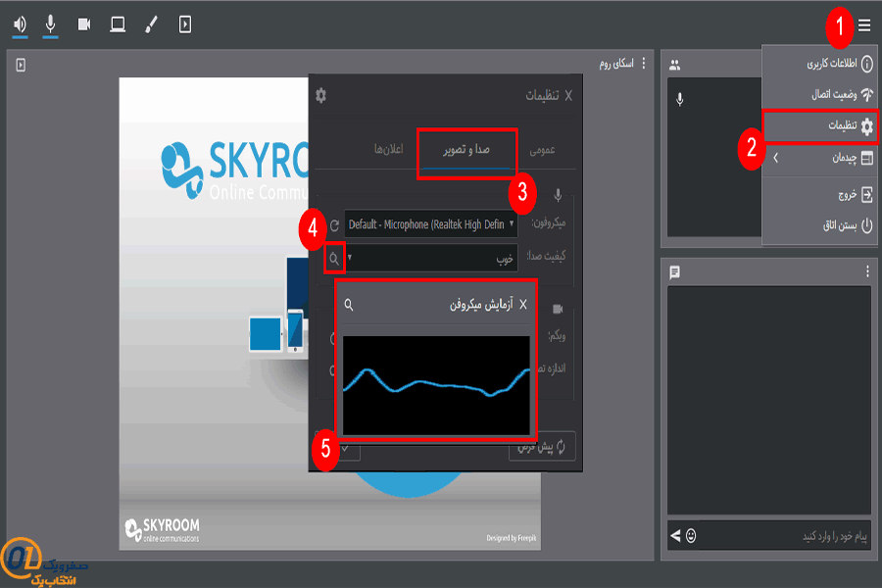Open اطلاعات کاربری from the menu

tap(819, 63)
